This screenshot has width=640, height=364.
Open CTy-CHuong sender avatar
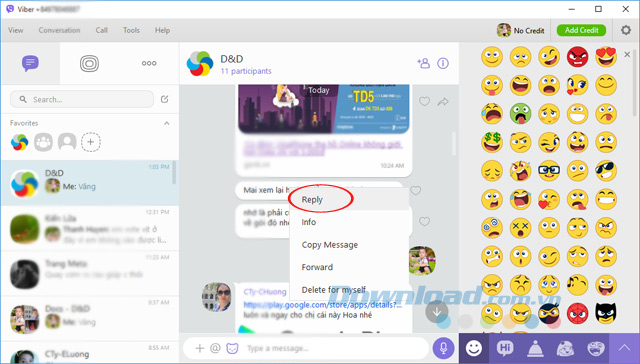(x=217, y=297)
